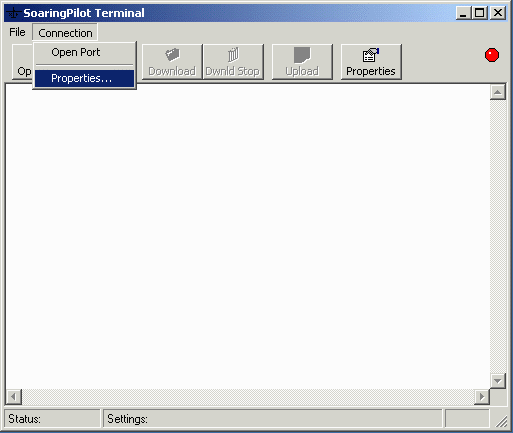Close the Connection menu via its header
The width and height of the screenshot is (513, 433).
point(65,33)
